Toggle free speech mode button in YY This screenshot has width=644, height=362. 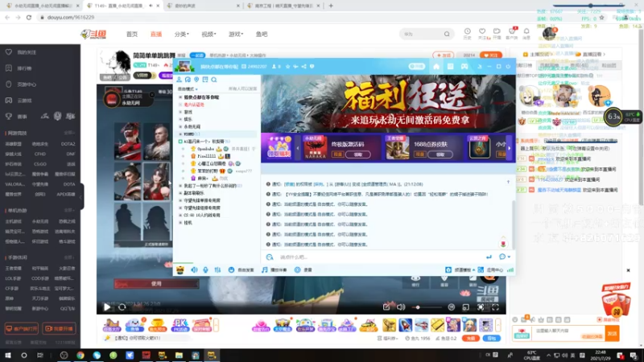click(241, 269)
